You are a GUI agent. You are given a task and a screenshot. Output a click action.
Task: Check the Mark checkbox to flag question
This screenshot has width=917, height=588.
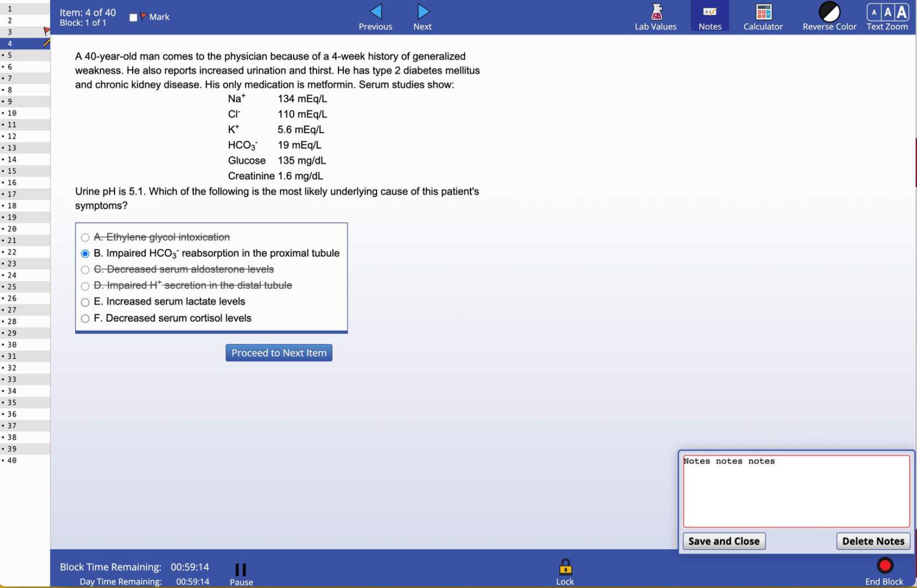[134, 17]
